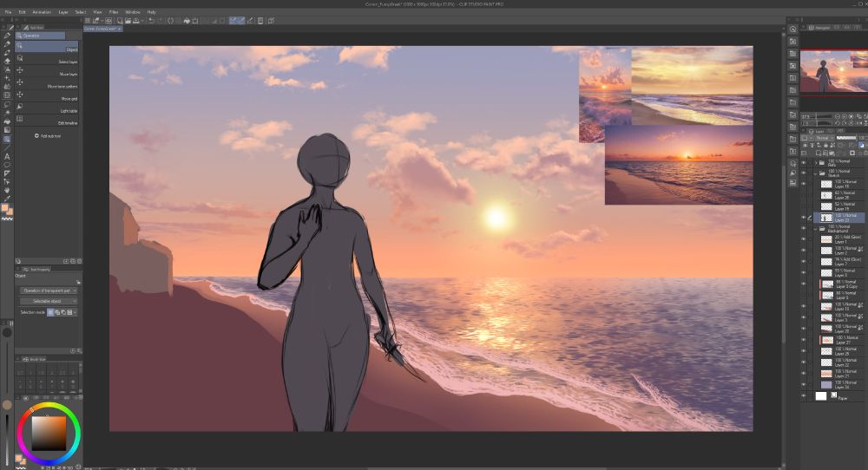Collapse the Background layer folder
Screen dimensions: 868x470
click(816, 228)
